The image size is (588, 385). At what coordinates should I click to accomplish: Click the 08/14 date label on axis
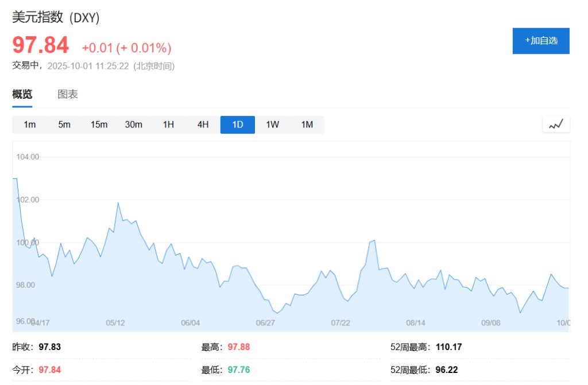pos(416,323)
